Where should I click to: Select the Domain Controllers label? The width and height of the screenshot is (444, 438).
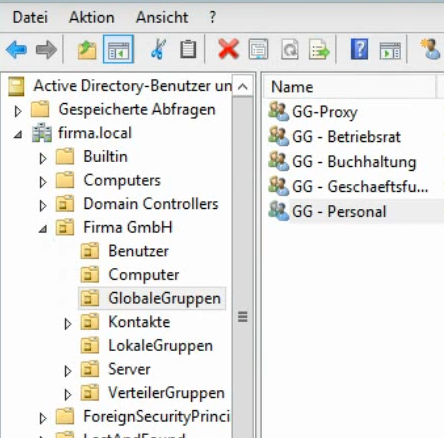151,204
